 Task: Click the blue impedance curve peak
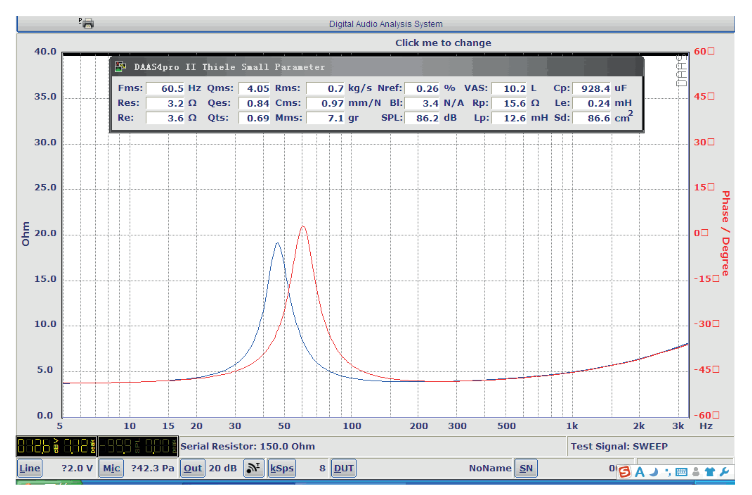pos(277,244)
